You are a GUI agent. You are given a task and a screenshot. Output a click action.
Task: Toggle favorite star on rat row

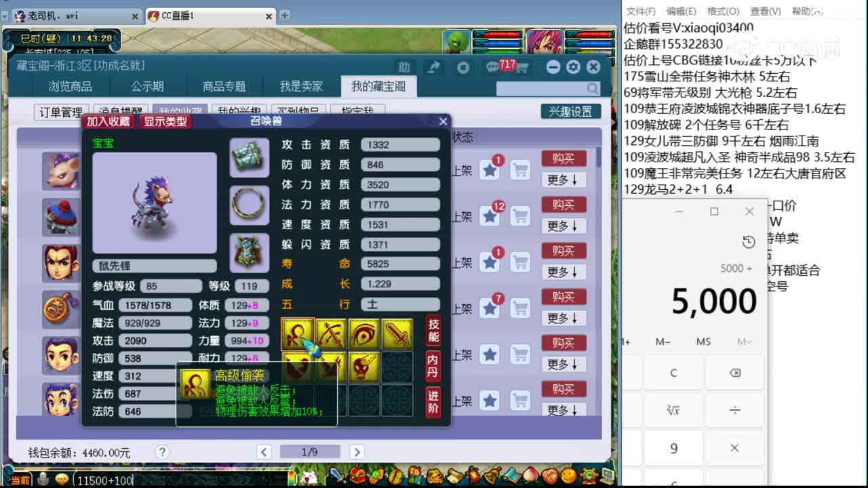(x=490, y=169)
